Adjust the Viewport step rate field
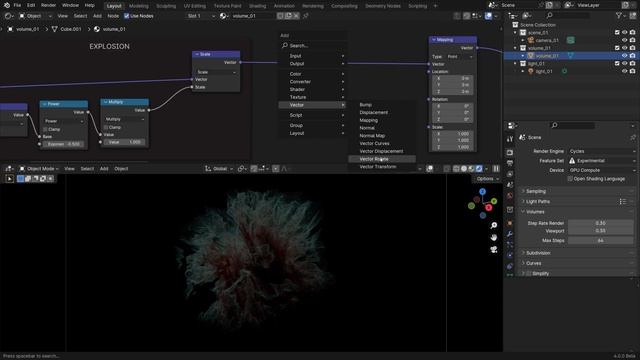This screenshot has width=640, height=360. coord(600,231)
